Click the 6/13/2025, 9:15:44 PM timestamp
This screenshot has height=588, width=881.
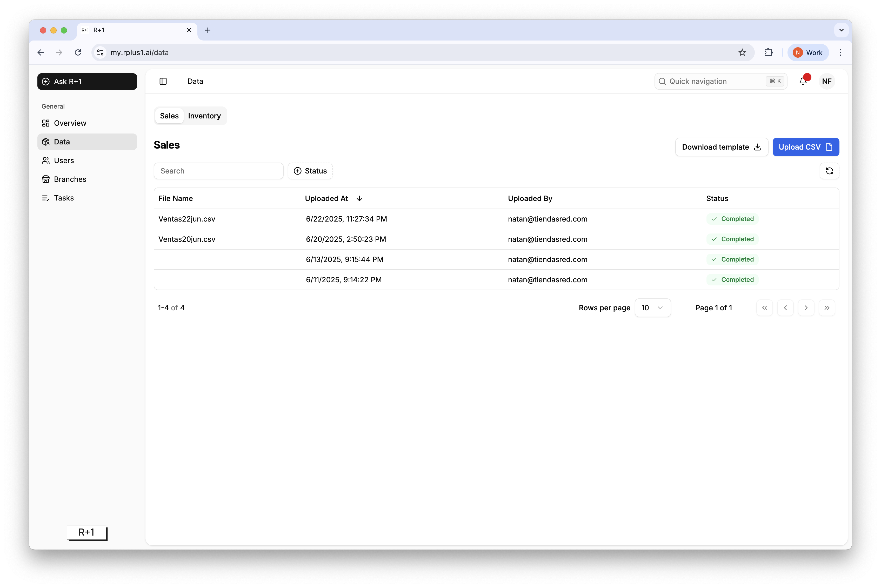pyautogui.click(x=344, y=259)
